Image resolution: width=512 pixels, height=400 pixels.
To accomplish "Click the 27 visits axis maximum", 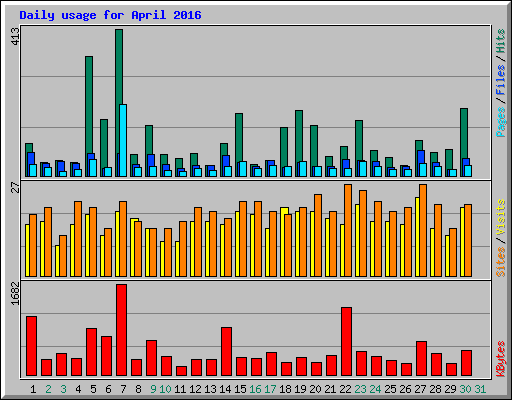I will tap(16, 188).
